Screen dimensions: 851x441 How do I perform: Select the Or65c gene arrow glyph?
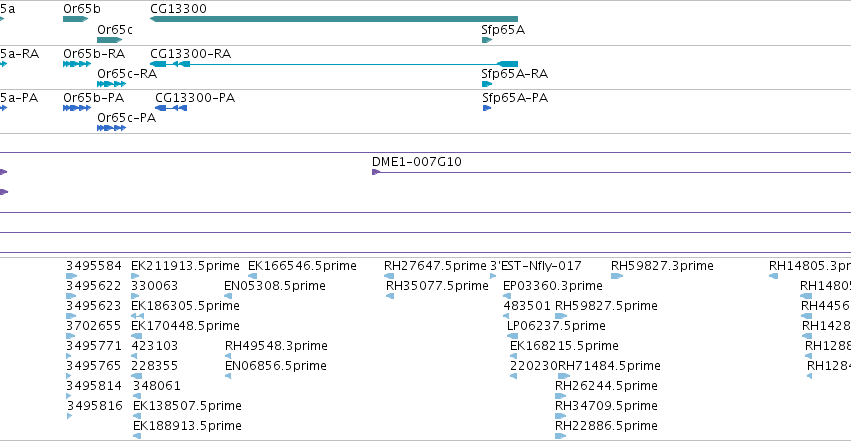pyautogui.click(x=110, y=40)
